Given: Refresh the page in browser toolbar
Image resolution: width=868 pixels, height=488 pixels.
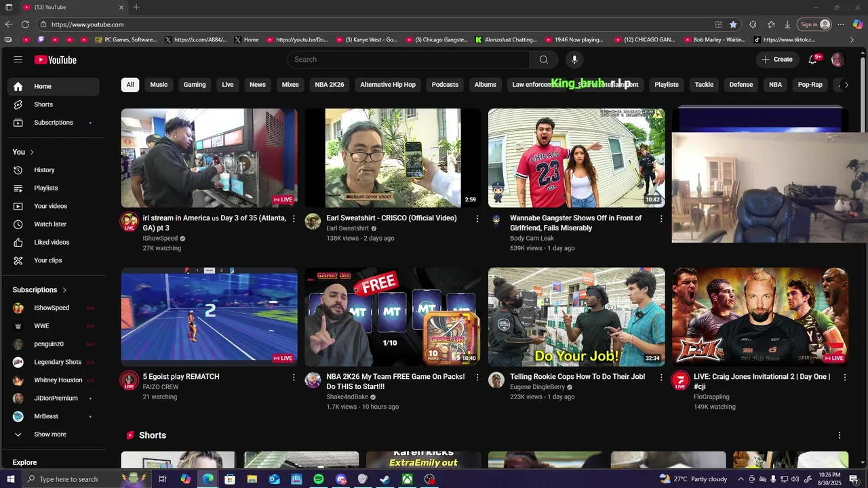Looking at the screenshot, I should pyautogui.click(x=25, y=24).
